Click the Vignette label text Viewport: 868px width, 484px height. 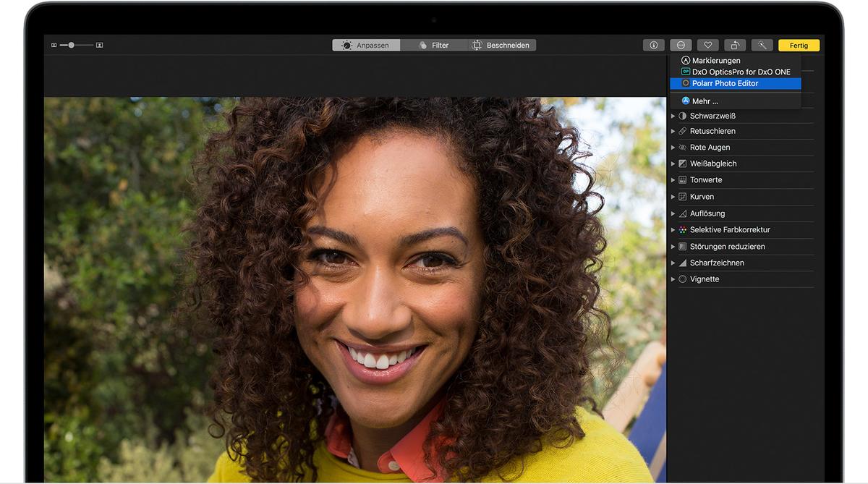(x=705, y=279)
